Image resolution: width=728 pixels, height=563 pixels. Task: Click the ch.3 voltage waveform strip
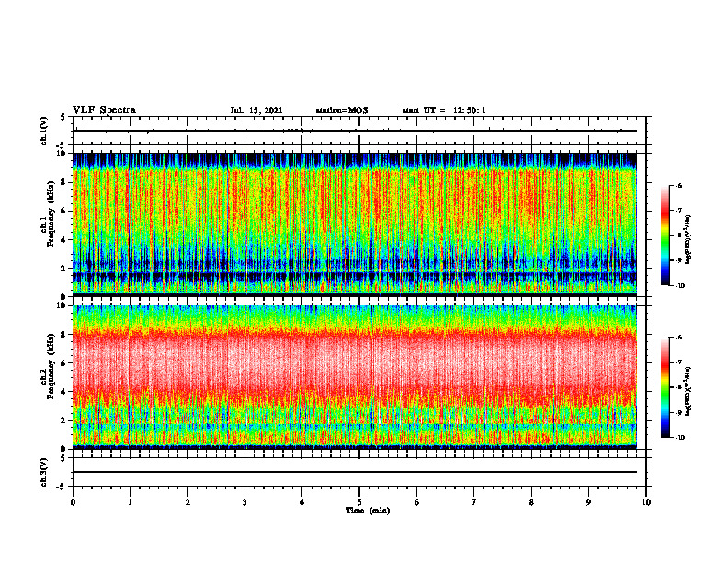[x=359, y=472]
